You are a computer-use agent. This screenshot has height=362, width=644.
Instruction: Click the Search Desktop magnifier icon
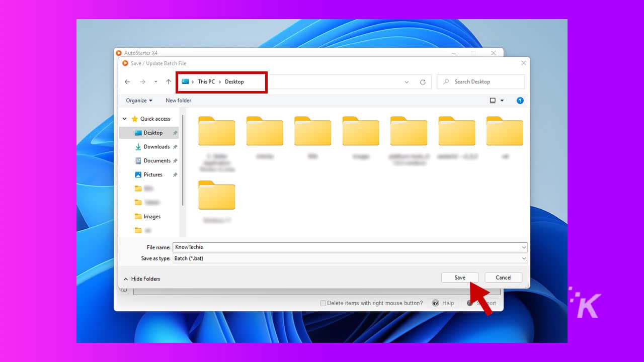(x=446, y=81)
